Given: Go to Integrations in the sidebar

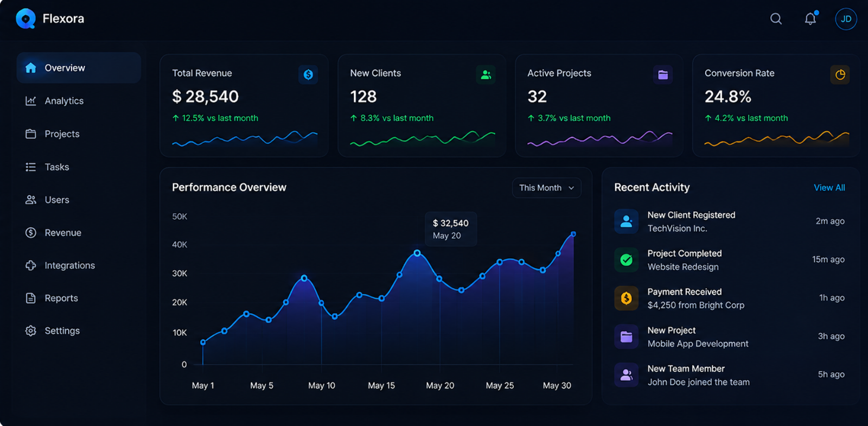Looking at the screenshot, I should [79, 265].
